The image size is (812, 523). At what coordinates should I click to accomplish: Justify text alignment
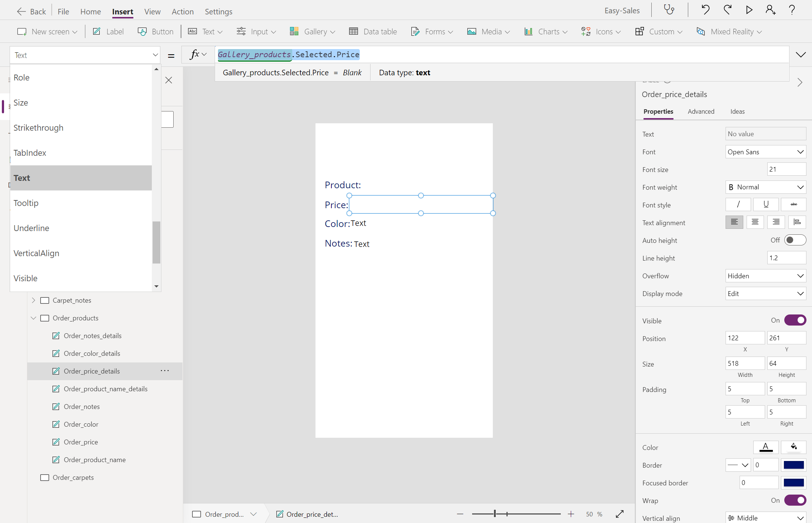click(797, 222)
